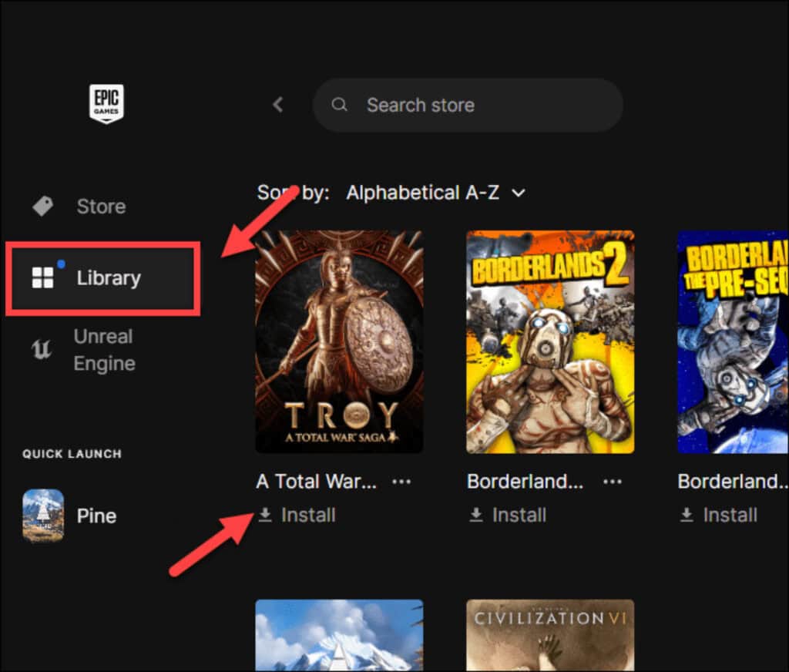Launch Pine from Quick Launch thumbnail
The image size is (789, 672).
[43, 515]
